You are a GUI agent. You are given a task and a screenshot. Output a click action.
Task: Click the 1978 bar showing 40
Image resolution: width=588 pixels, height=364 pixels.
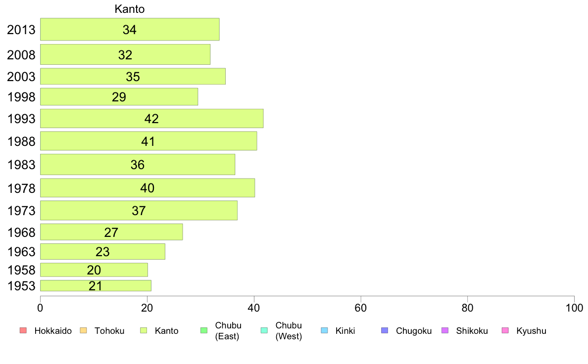click(147, 188)
